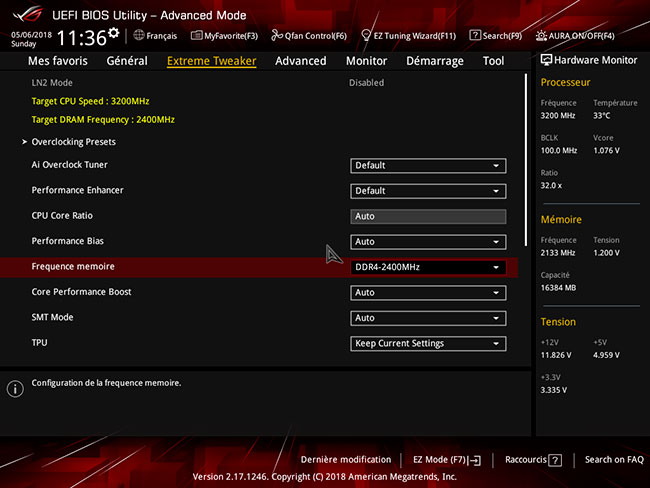Image resolution: width=650 pixels, height=488 pixels.
Task: Click the CPU Core Ratio Auto field
Action: click(428, 216)
